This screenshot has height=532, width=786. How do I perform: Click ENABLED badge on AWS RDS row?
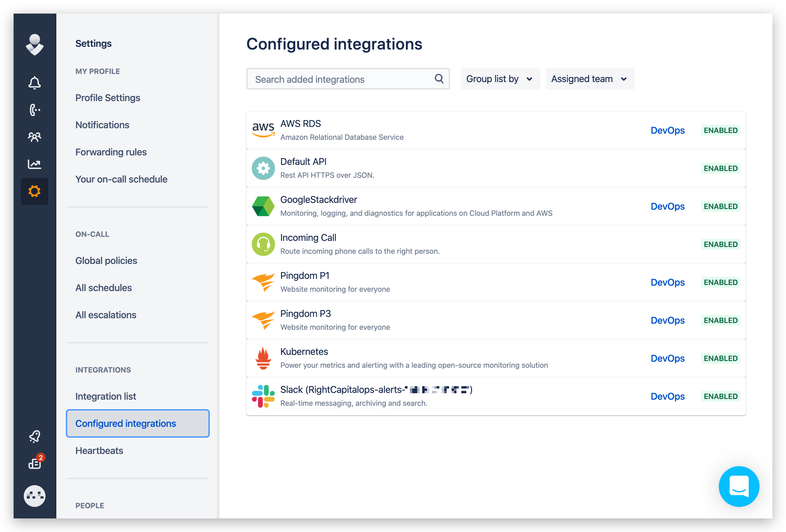[x=720, y=130]
